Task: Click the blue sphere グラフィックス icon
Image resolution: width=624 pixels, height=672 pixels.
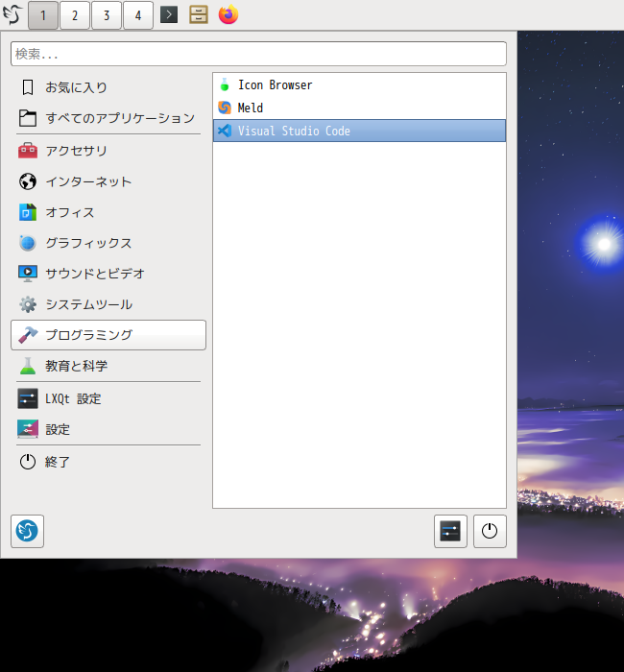Action: point(28,243)
